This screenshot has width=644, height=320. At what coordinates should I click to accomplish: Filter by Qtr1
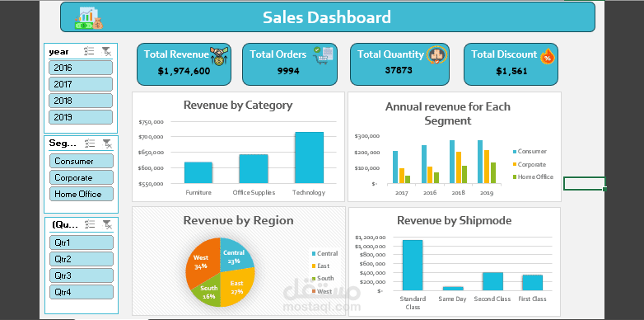tap(82, 242)
